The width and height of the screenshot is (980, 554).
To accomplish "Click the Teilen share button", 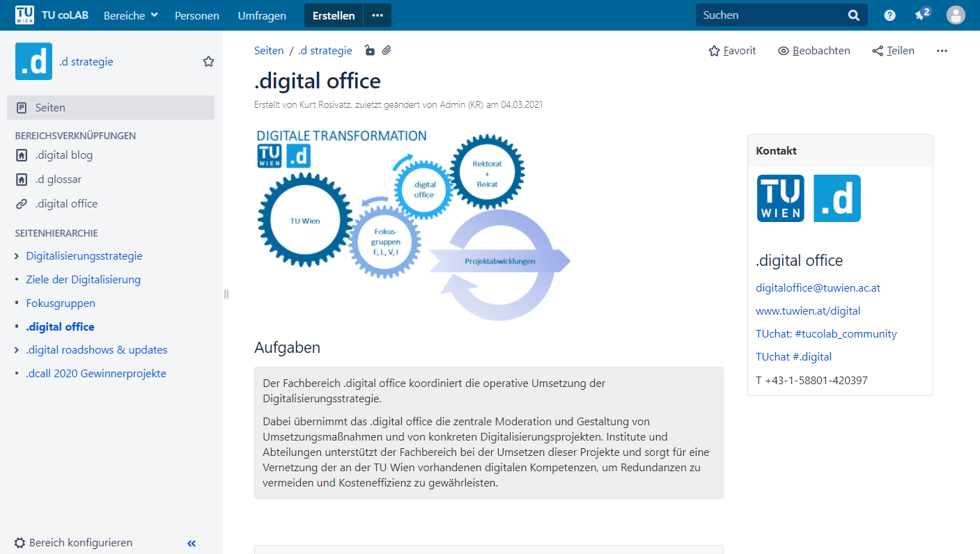I will coord(893,51).
